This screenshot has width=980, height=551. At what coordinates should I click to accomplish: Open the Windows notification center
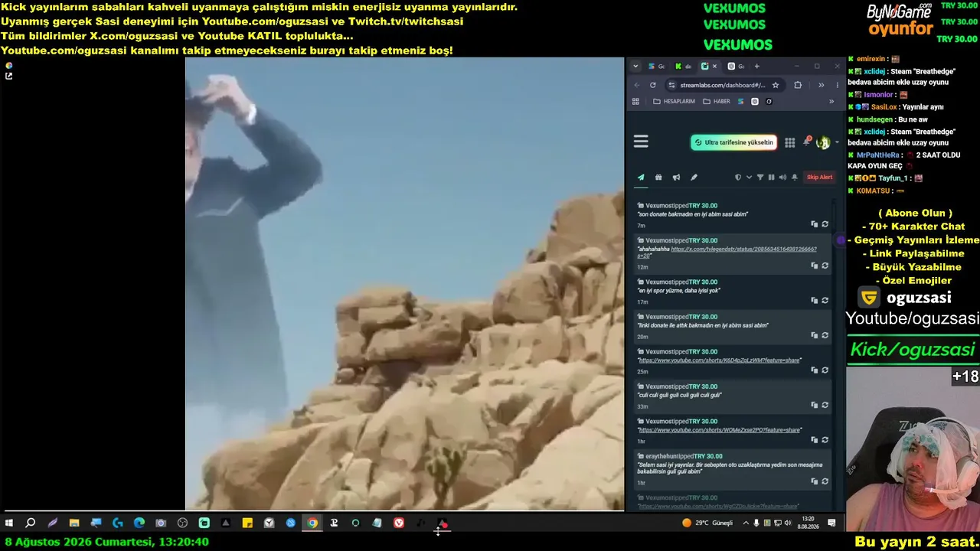(x=831, y=523)
